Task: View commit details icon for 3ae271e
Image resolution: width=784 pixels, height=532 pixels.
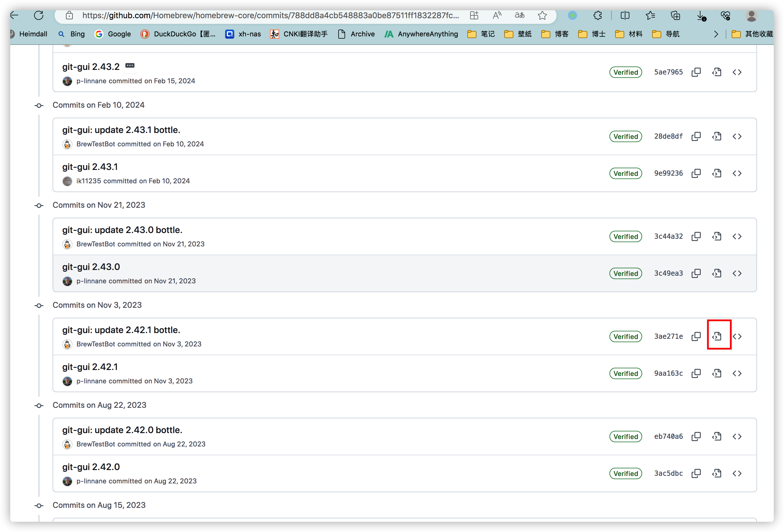Action: (717, 336)
